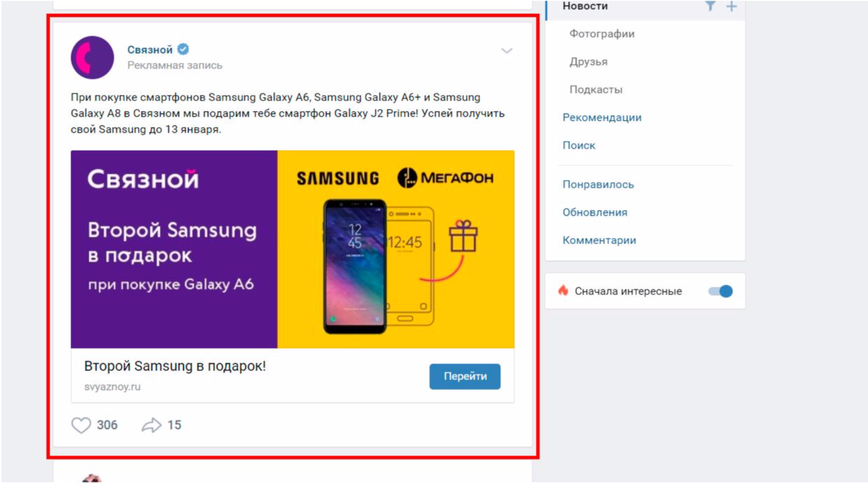Open Рекомендации in the sidebar
Screen dimensions: 868x483
pos(602,118)
